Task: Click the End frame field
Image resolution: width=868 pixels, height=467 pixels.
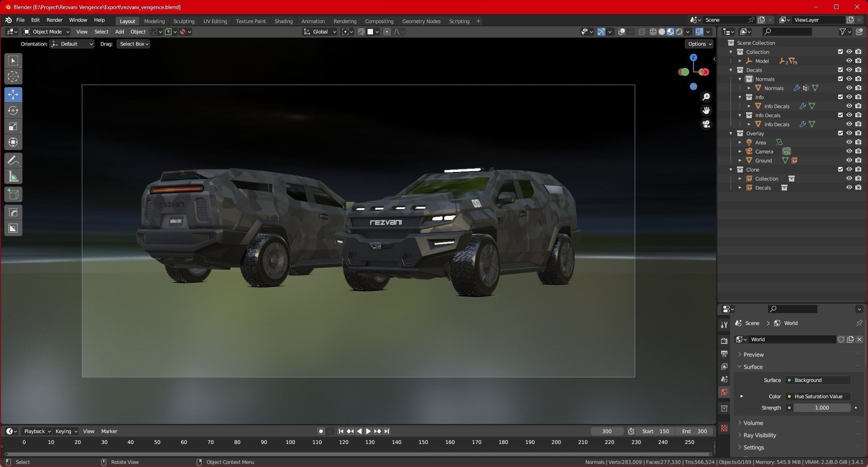Action: pos(694,431)
